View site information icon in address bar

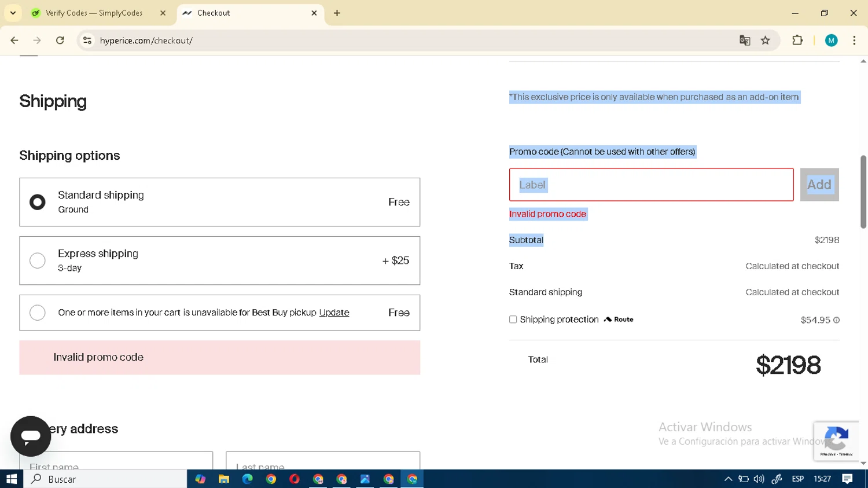point(87,41)
